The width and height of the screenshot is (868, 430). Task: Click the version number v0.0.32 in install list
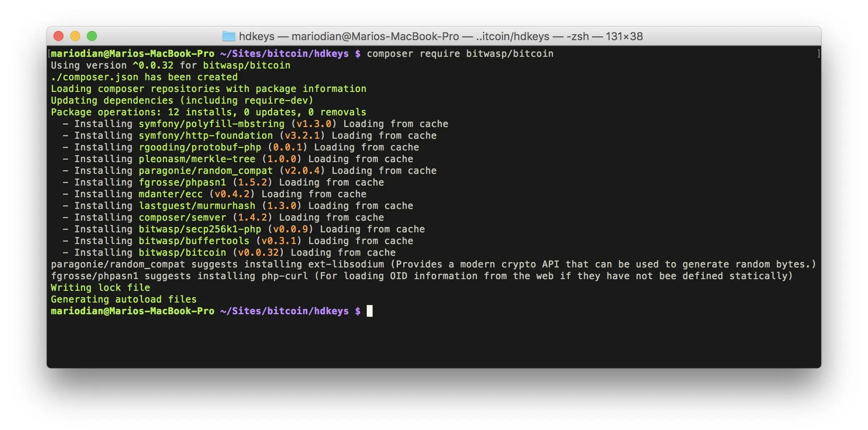pyautogui.click(x=258, y=252)
